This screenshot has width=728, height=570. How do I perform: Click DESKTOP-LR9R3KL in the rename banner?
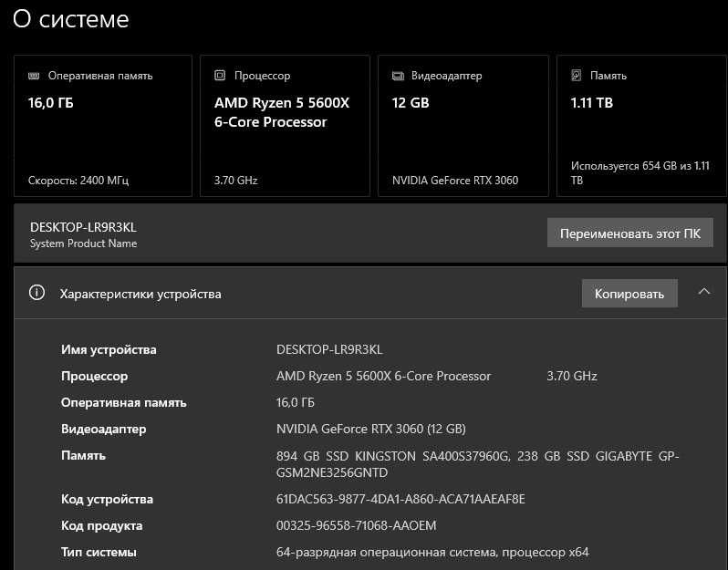coord(84,227)
